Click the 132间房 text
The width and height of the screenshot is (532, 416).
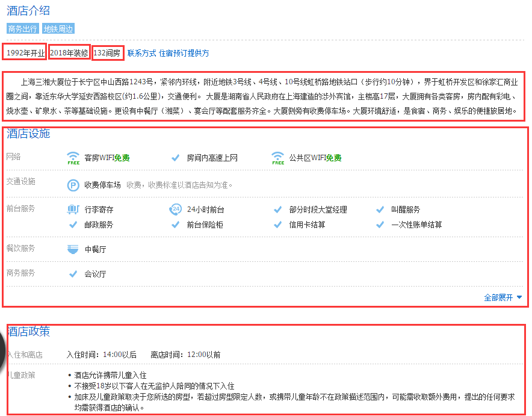click(x=107, y=53)
